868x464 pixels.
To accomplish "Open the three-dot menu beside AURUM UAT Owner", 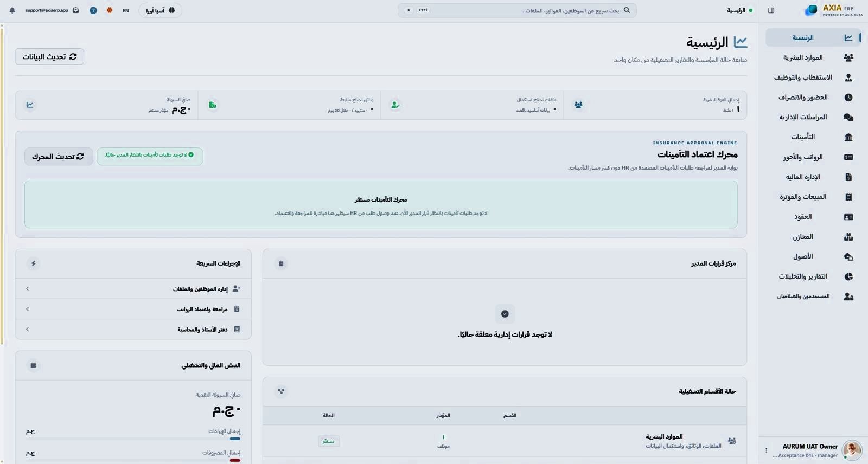I will (x=766, y=450).
